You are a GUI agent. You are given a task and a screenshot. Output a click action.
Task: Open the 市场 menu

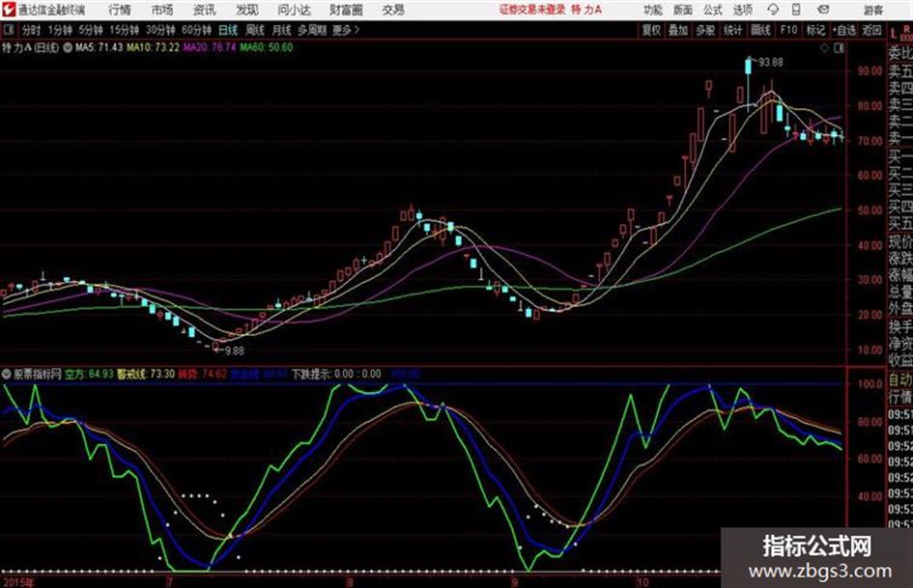click(162, 10)
